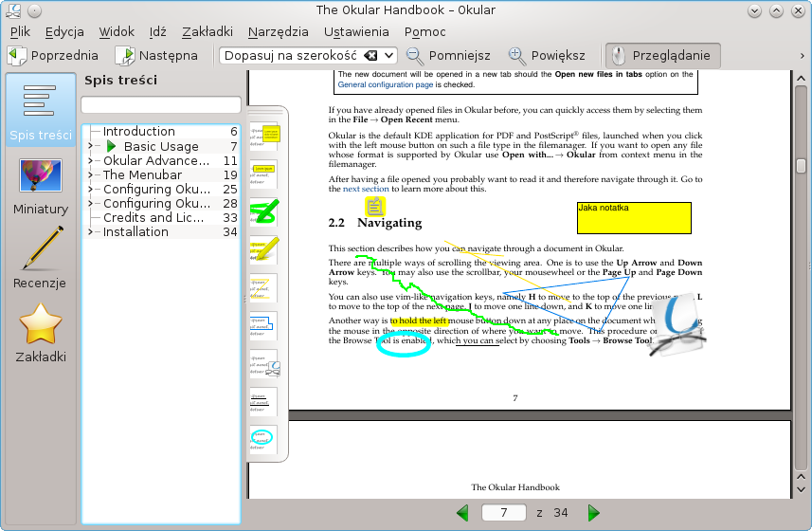Image resolution: width=812 pixels, height=531 pixels.
Task: Select the cyan ellipse annotation tool
Action: click(263, 438)
